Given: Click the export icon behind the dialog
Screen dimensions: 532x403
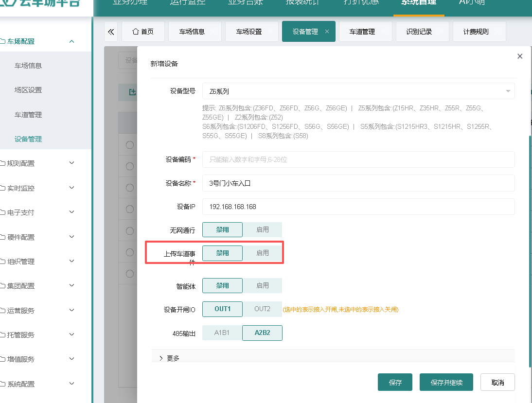Looking at the screenshot, I should pos(132,92).
